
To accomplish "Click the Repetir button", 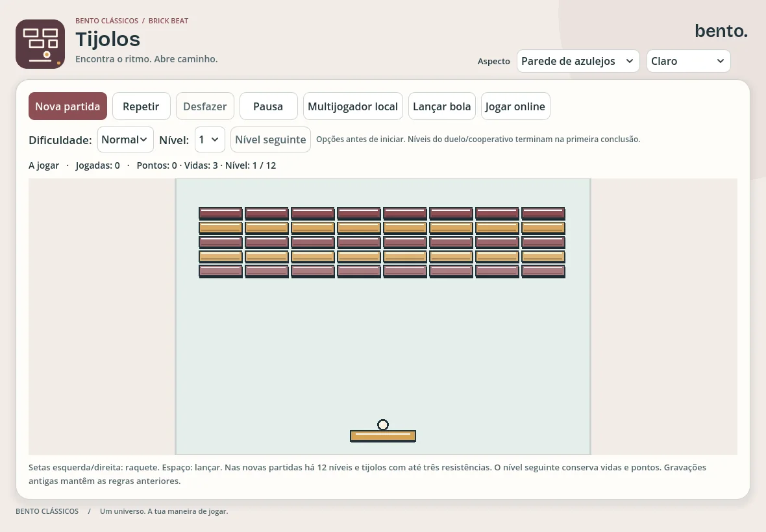I will pos(141,106).
